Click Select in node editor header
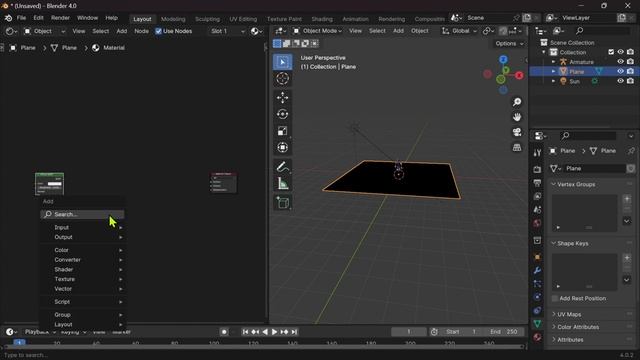640x360 pixels. point(100,31)
